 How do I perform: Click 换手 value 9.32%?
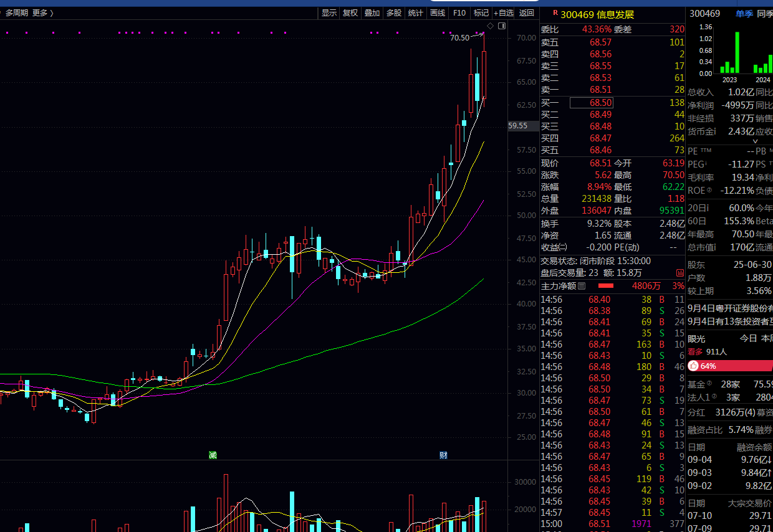point(599,224)
